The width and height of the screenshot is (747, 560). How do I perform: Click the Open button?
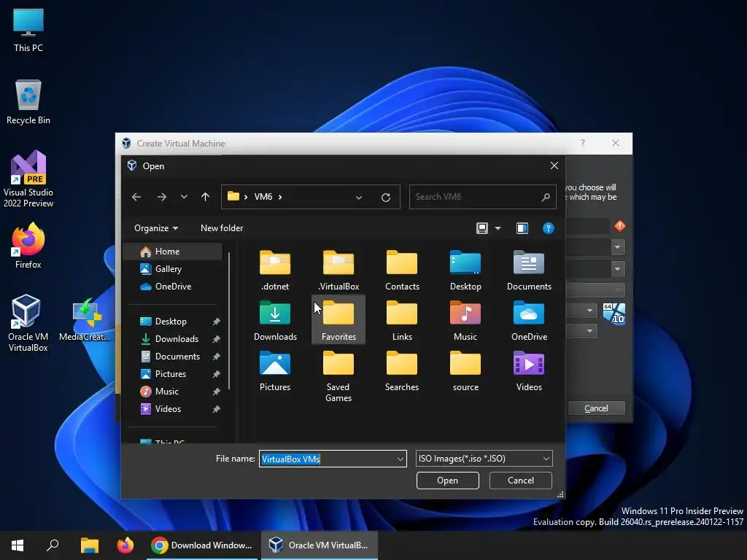447,481
